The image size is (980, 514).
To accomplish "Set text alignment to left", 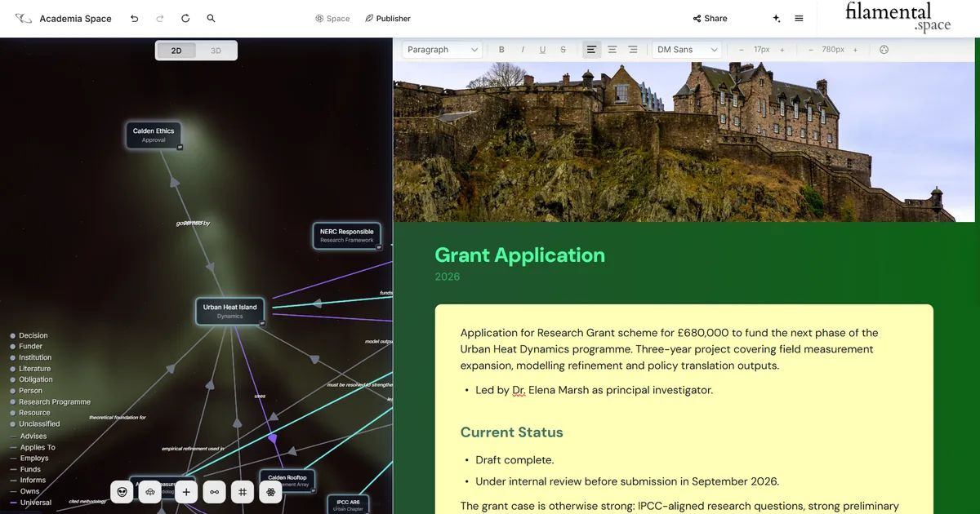I will [x=591, y=50].
